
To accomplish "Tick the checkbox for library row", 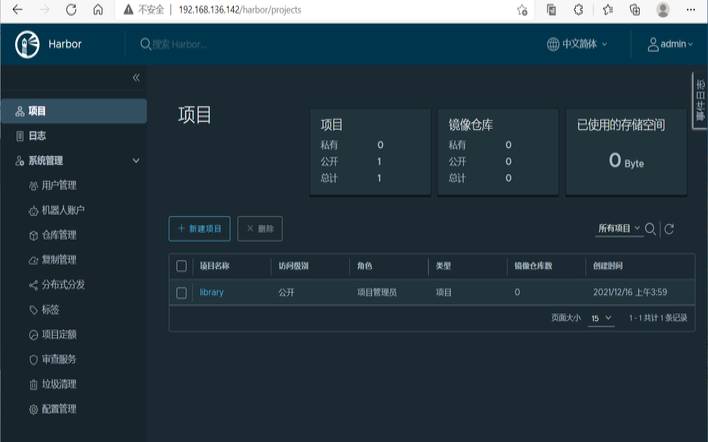I will coord(182,293).
